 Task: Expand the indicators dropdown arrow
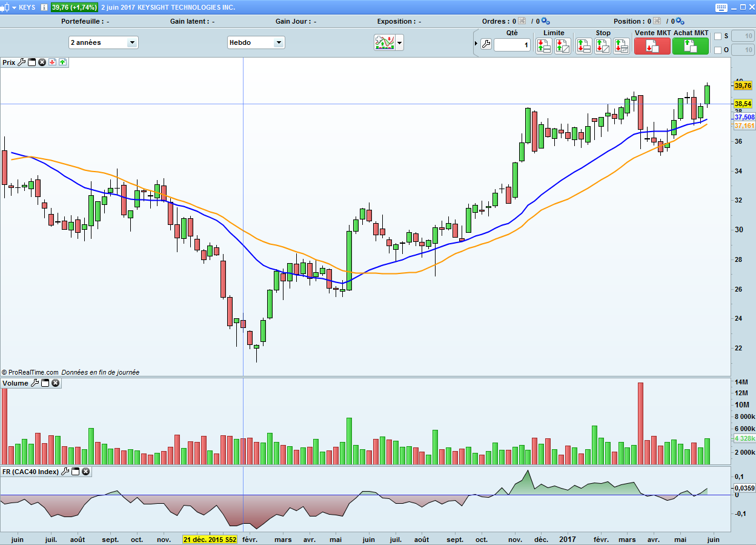click(399, 43)
